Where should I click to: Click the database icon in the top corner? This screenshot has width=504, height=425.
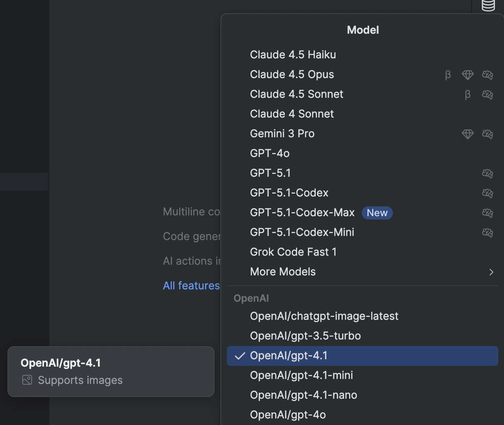(x=488, y=6)
